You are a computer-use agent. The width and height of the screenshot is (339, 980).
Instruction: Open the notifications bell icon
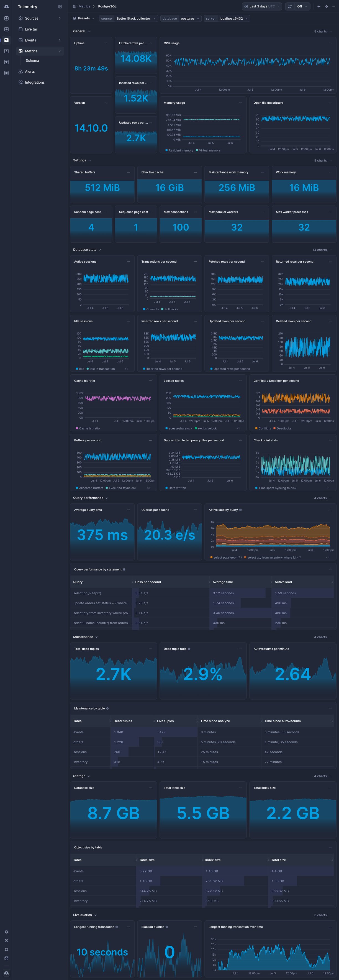6,932
